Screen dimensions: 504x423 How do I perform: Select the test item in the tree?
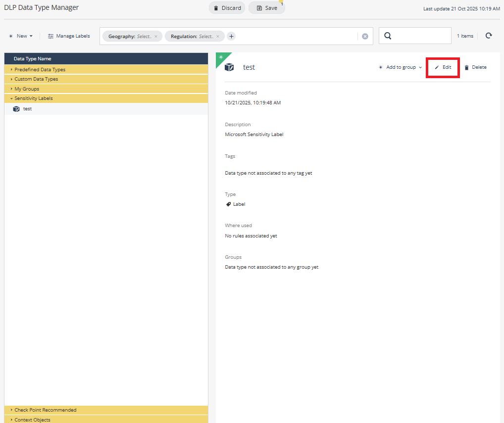click(x=27, y=109)
